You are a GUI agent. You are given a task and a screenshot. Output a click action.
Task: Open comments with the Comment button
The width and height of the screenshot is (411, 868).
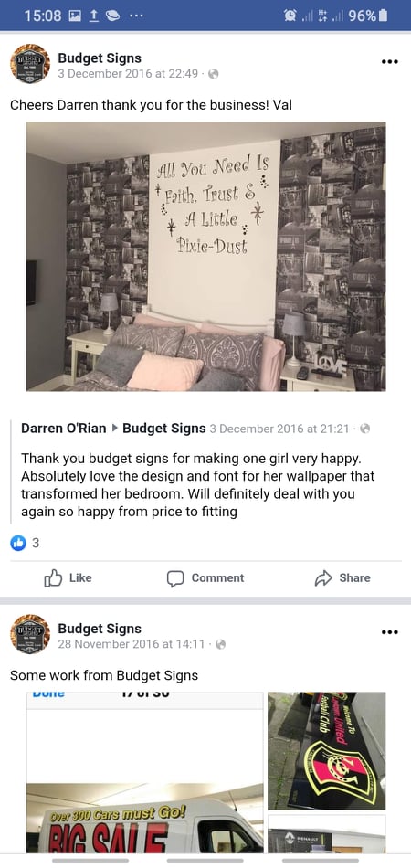[205, 578]
